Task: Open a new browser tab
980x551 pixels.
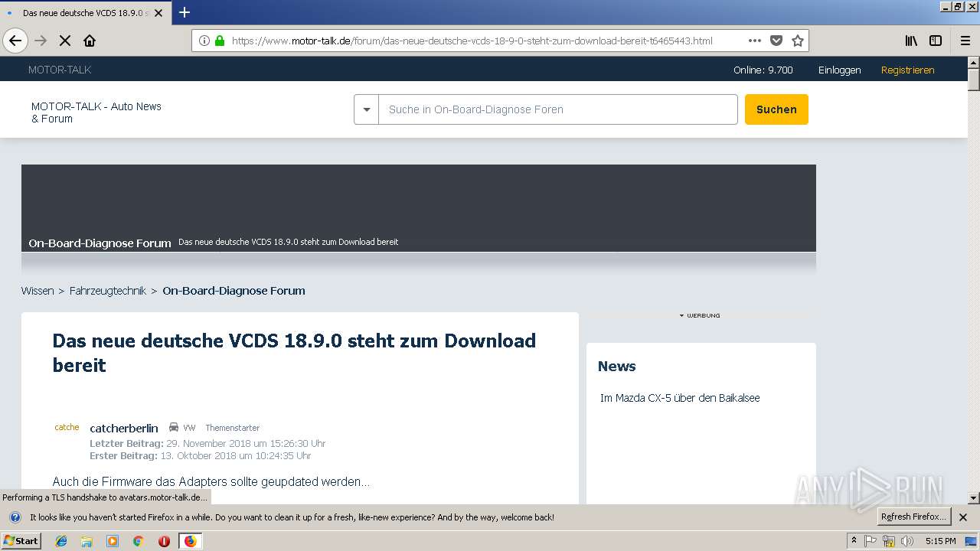Action: [185, 12]
